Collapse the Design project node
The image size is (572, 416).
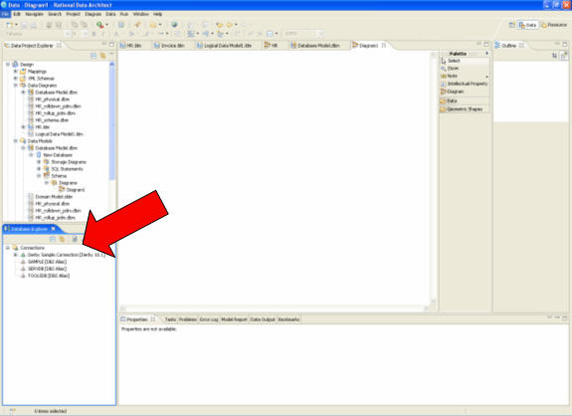[8, 64]
